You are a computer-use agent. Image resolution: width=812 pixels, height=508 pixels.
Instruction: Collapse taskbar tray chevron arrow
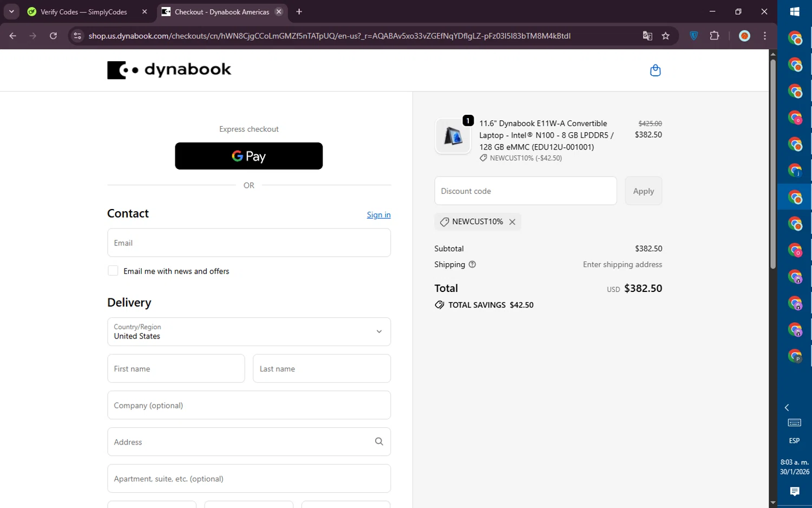click(787, 407)
